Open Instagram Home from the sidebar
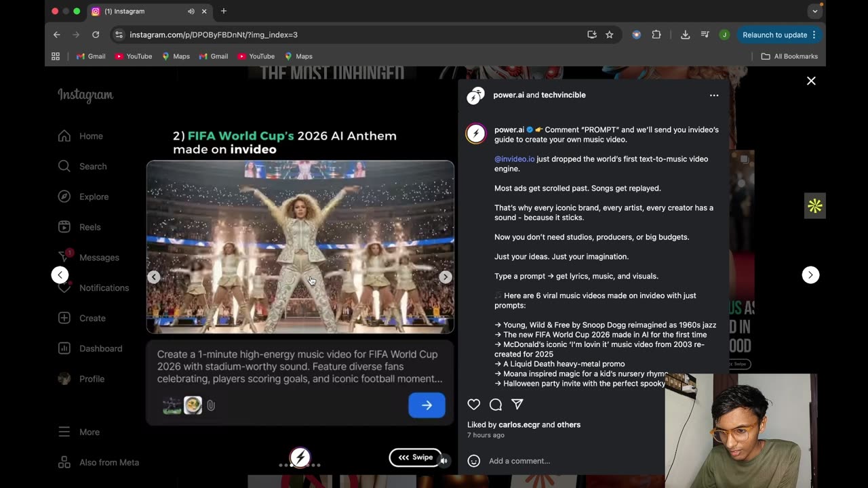Image resolution: width=868 pixels, height=488 pixels. pyautogui.click(x=81, y=136)
